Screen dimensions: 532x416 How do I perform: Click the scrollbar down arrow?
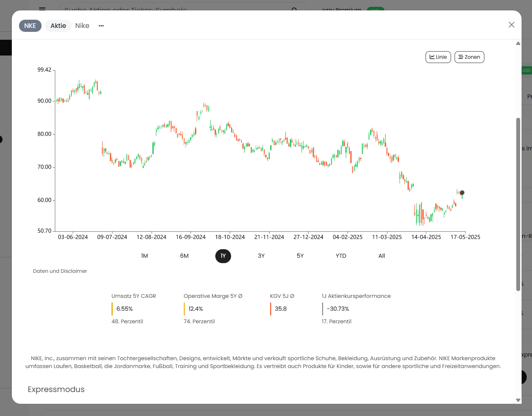point(518,400)
